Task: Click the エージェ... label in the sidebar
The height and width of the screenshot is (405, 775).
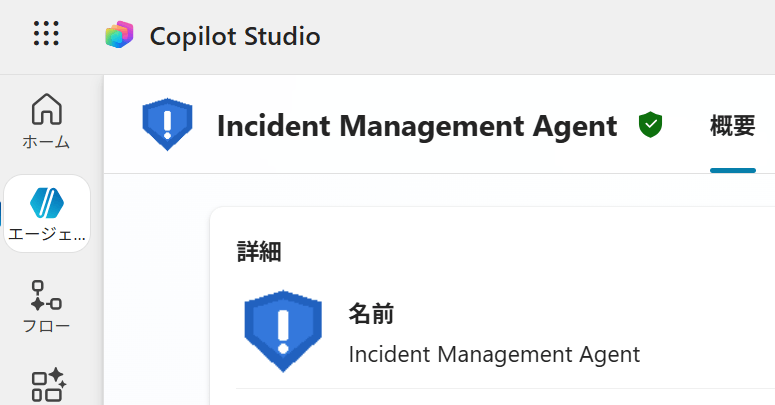Action: coord(47,235)
